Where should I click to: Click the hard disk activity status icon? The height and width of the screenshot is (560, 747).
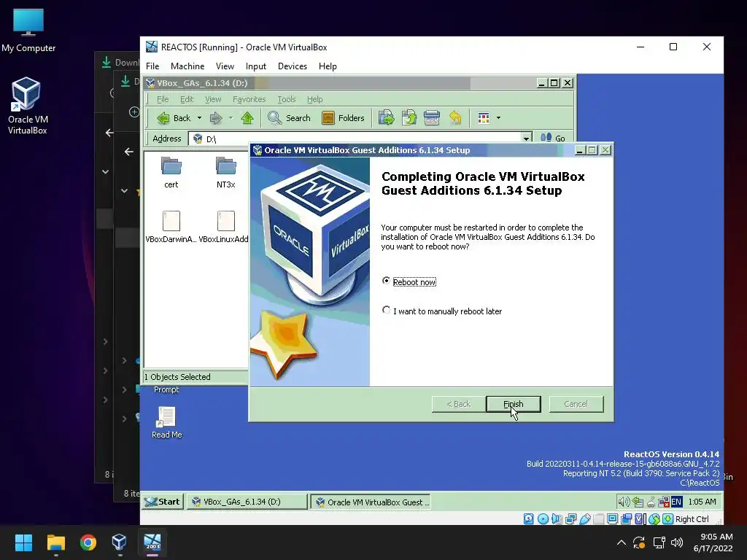[528, 518]
